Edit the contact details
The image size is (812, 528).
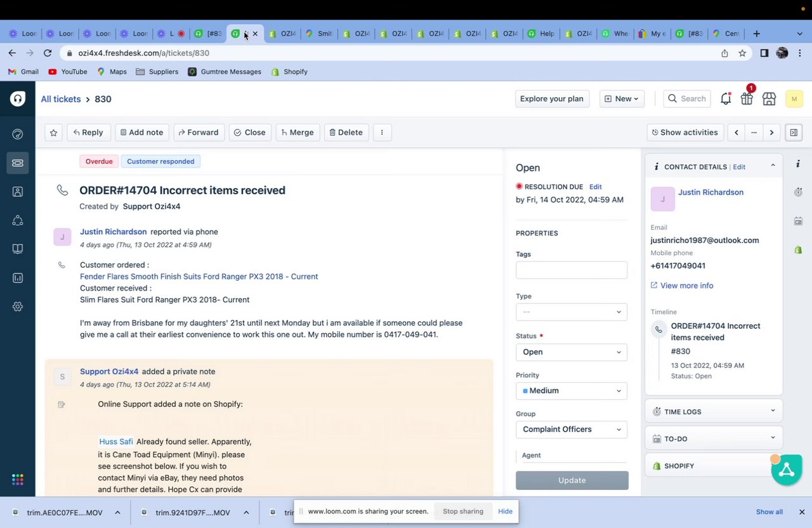(x=739, y=167)
